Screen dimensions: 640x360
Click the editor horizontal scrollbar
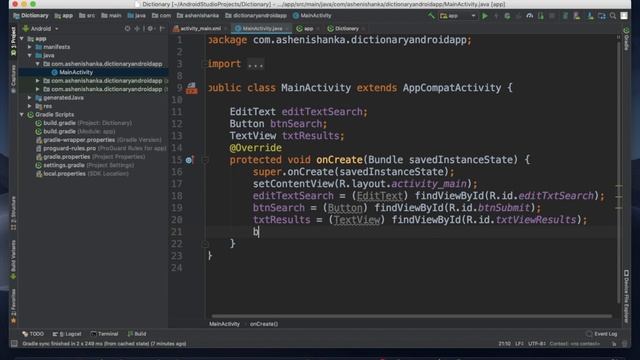pos(411,316)
